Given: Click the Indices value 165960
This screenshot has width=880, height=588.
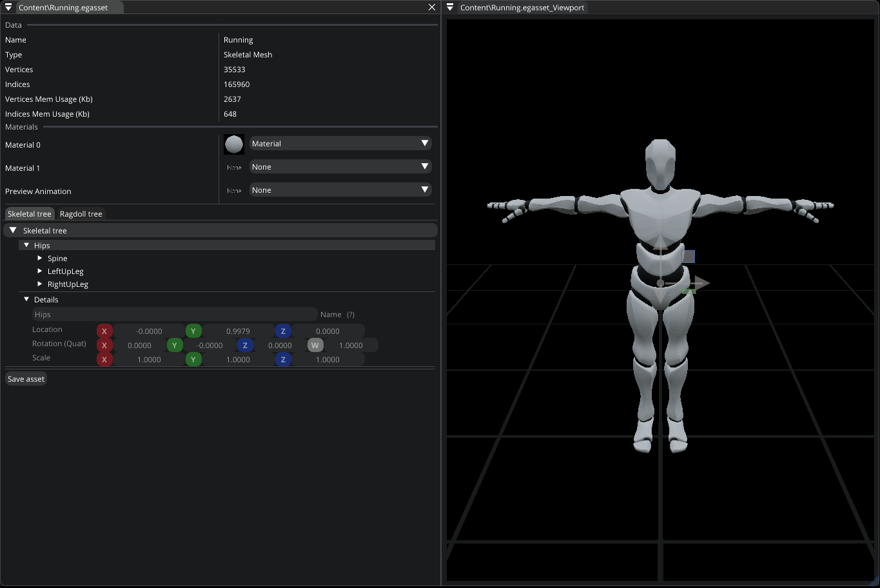Looking at the screenshot, I should 237,84.
